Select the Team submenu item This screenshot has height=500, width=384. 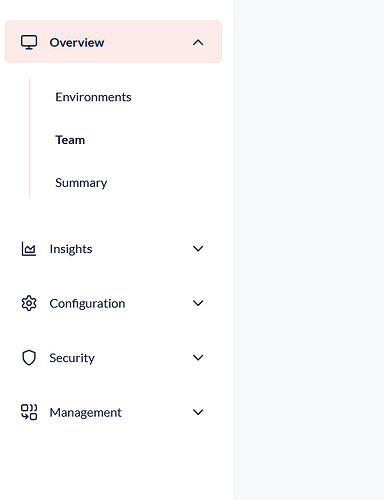coord(70,140)
